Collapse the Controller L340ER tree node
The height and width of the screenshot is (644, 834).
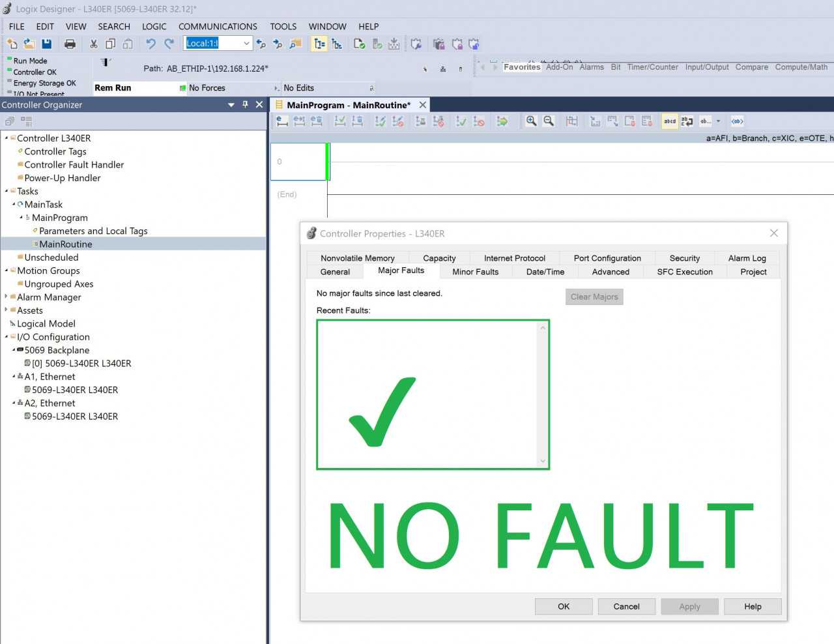[x=7, y=138]
